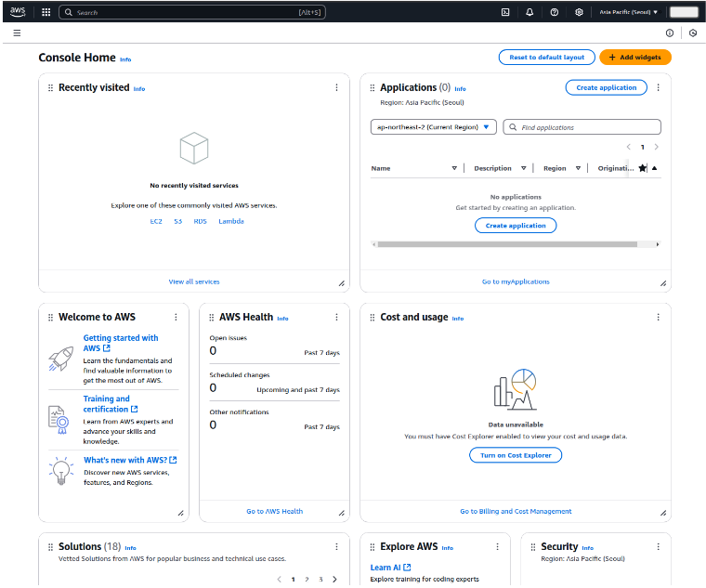Grab the Applications widget drag handle
706x588 pixels.
click(372, 88)
